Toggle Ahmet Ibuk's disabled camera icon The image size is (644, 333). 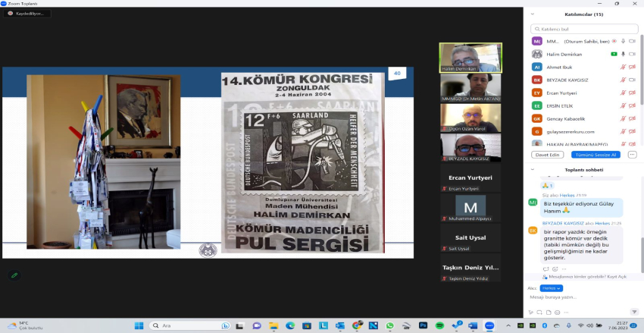(x=632, y=67)
